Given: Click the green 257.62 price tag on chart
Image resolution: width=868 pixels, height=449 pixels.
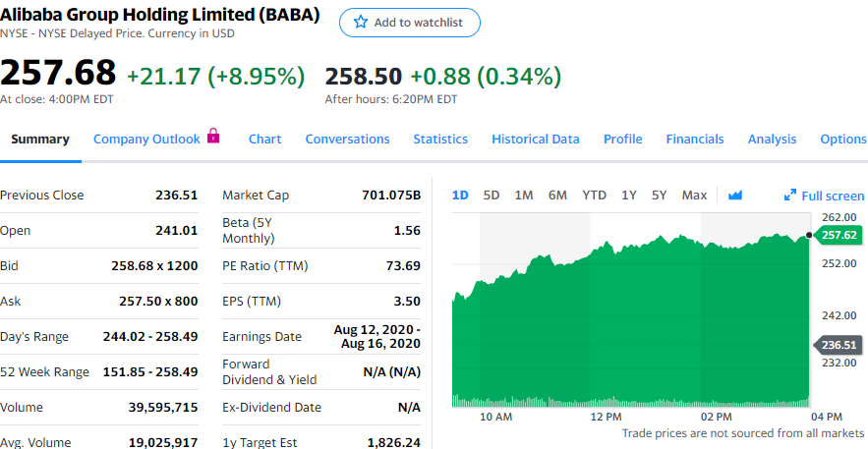Looking at the screenshot, I should click(837, 235).
